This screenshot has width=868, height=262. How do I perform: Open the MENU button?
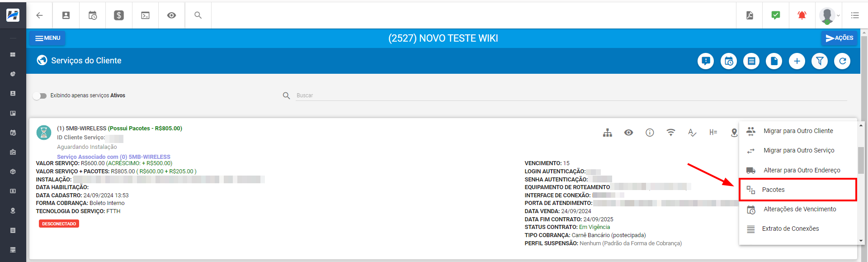pos(47,38)
